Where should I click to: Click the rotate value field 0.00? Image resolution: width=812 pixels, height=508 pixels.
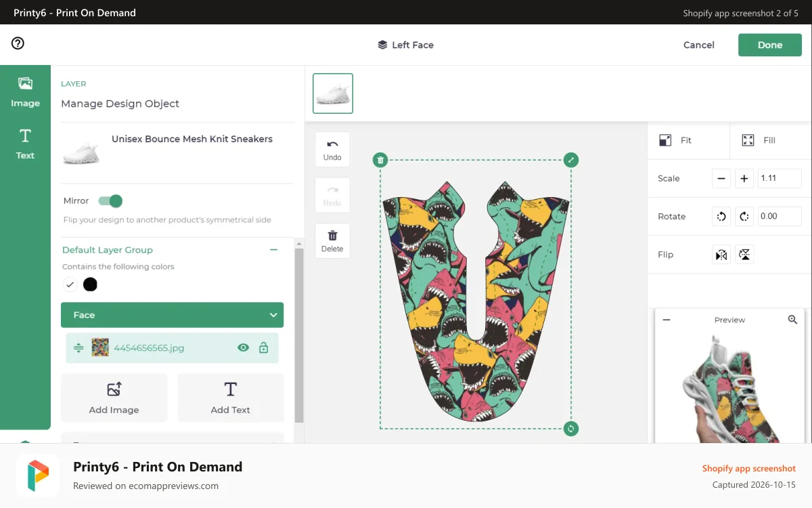(x=780, y=217)
